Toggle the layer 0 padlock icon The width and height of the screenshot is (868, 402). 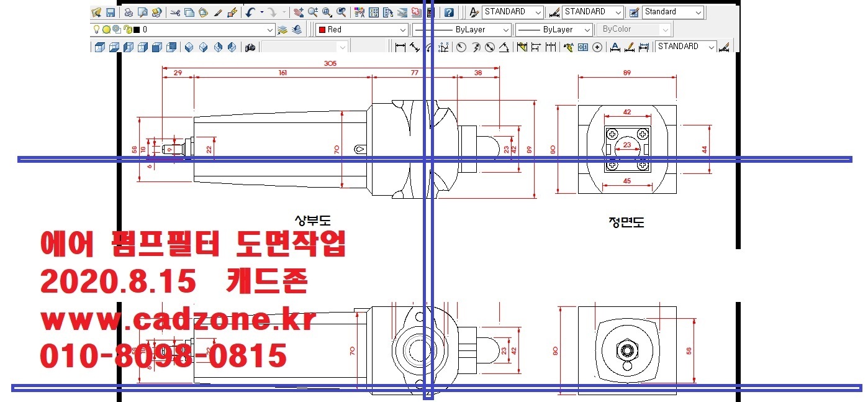[x=127, y=29]
